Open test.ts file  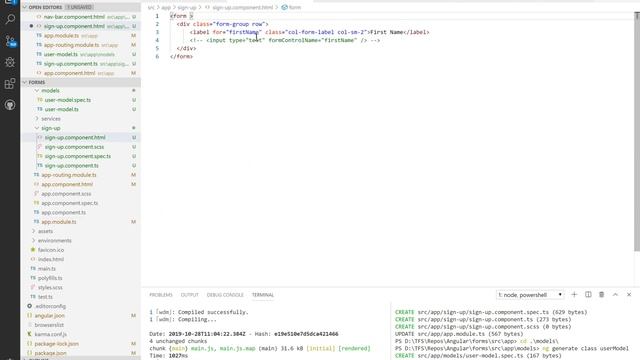[x=80, y=297]
